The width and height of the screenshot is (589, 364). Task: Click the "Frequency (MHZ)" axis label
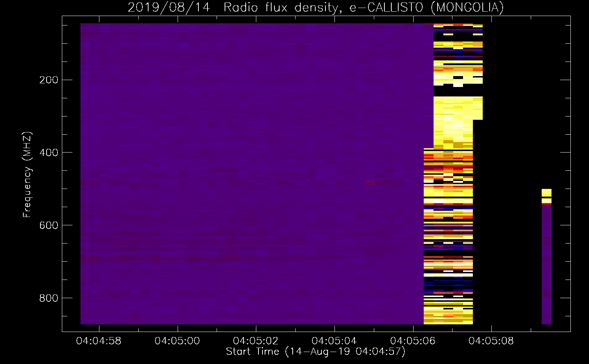coord(27,175)
